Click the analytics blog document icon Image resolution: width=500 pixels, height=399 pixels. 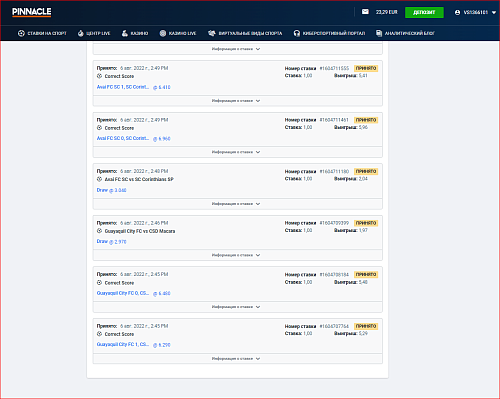click(379, 33)
